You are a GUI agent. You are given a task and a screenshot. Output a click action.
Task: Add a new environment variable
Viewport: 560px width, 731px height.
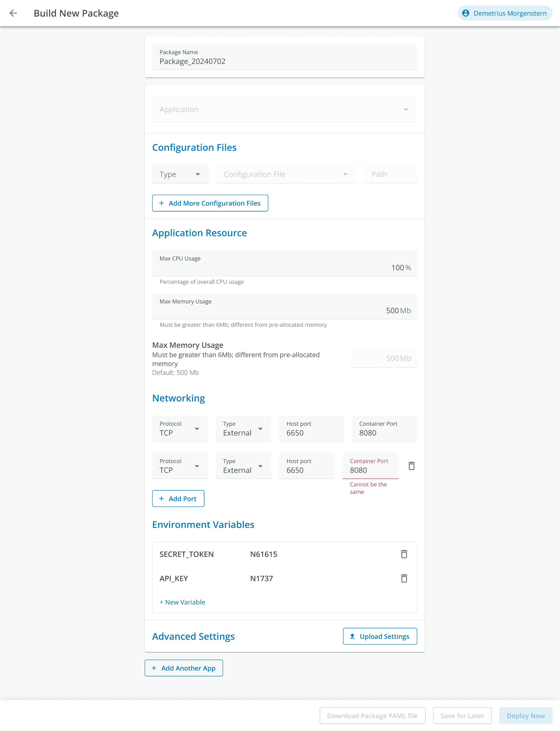pos(182,602)
